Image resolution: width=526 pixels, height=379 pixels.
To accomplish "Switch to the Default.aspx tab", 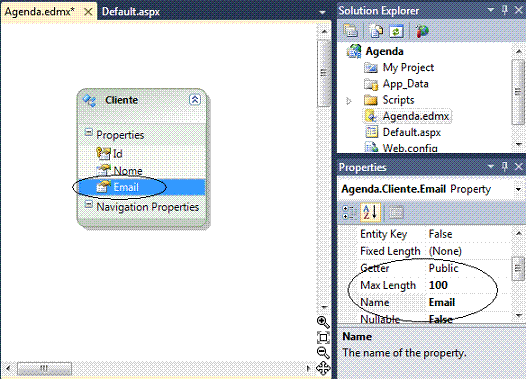I will point(131,12).
